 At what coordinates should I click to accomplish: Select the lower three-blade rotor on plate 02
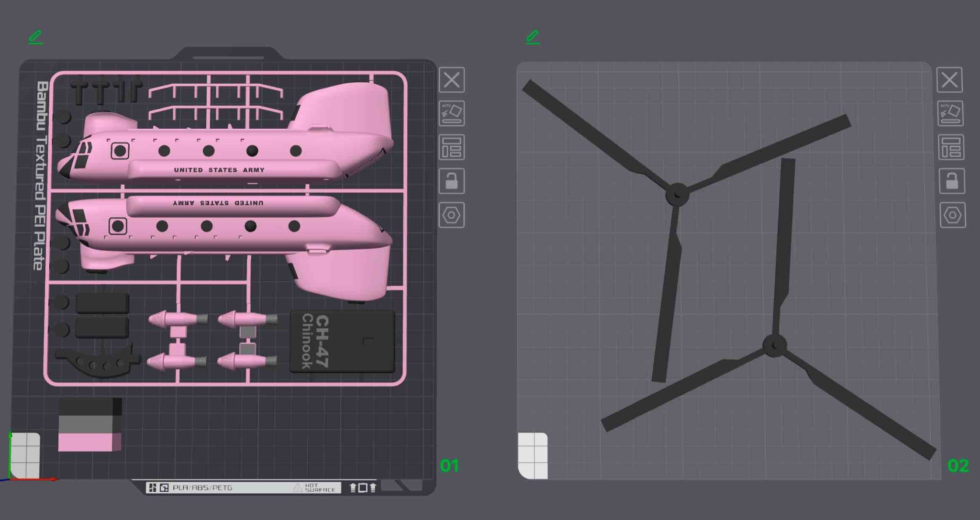pos(774,345)
